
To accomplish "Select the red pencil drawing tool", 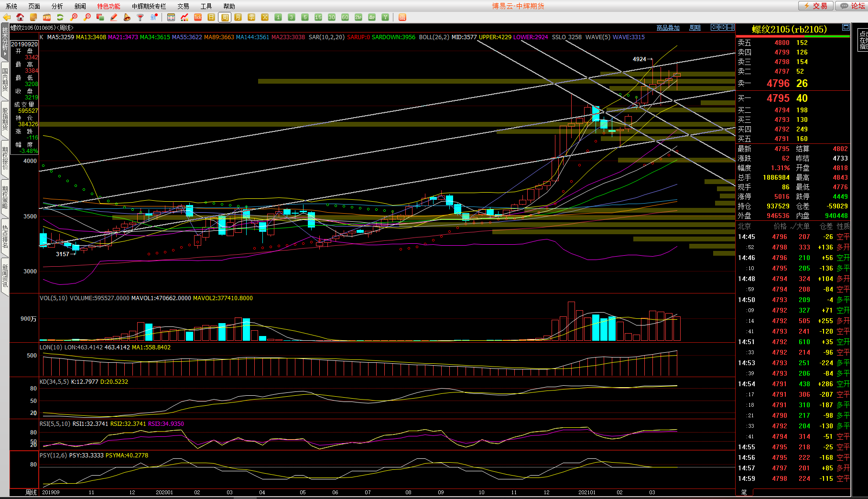I will pyautogui.click(x=114, y=17).
